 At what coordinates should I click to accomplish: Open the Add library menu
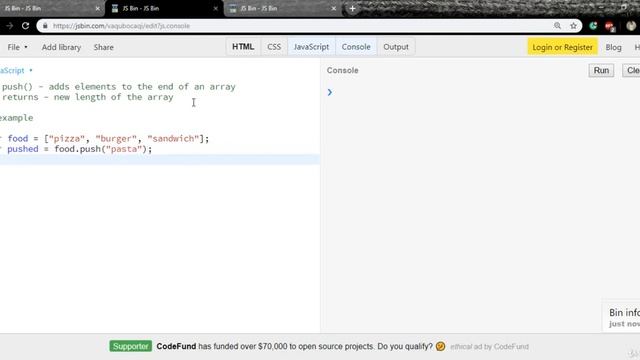tap(61, 47)
